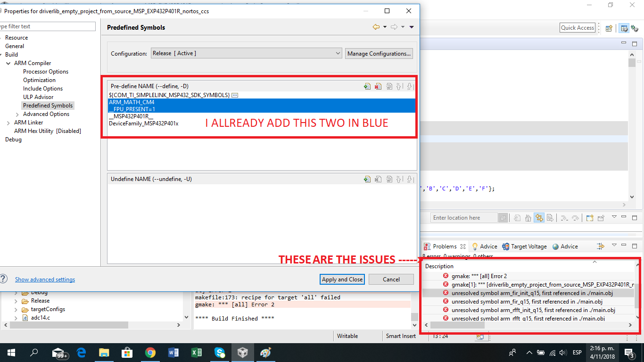Select Processor Options in the settings tree
644x362 pixels.
(x=46, y=72)
